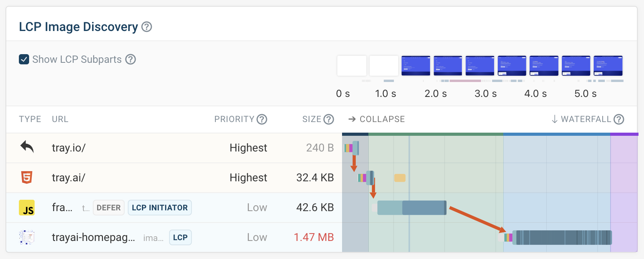Screen dimensions: 644x259
Task: Open help icon beside Show LCP Subparts
Action: click(x=131, y=59)
